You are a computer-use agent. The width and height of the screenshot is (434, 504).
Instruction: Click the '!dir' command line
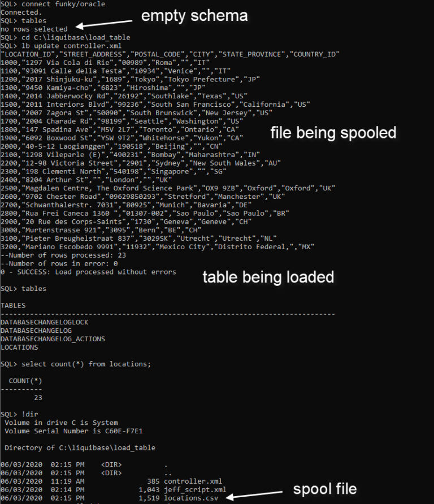[x=30, y=414]
